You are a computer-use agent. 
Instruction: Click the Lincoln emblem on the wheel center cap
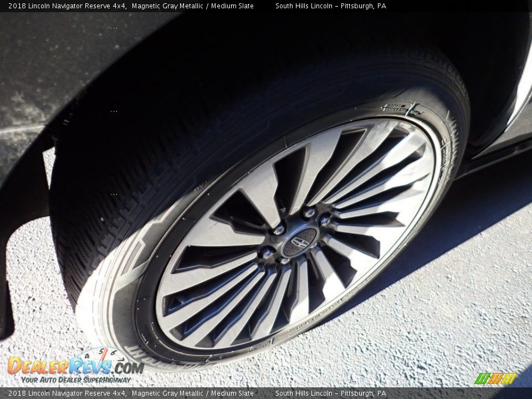[x=300, y=242]
